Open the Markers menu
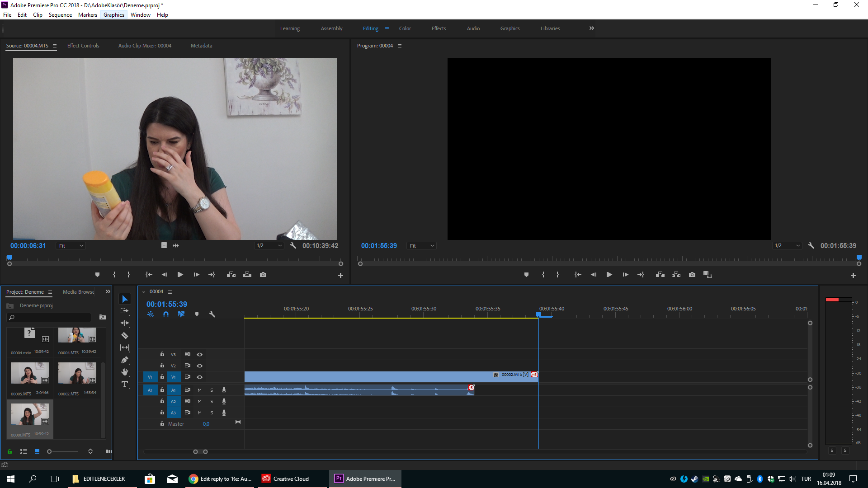This screenshot has width=868, height=488. coord(88,15)
